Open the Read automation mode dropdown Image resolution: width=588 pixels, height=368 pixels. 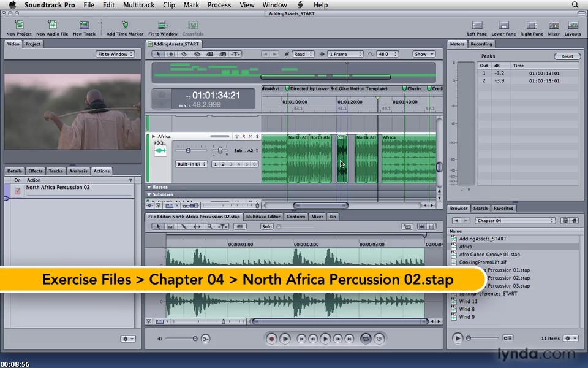(302, 54)
